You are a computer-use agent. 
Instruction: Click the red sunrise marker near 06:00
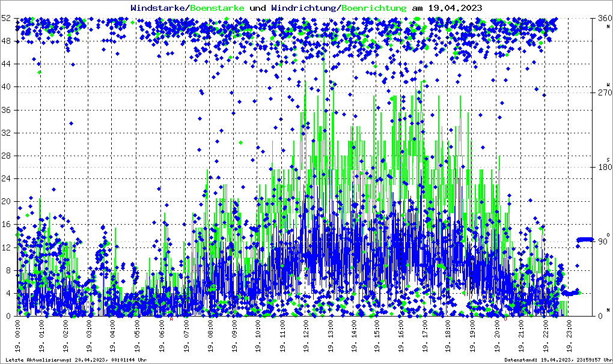pos(172,319)
